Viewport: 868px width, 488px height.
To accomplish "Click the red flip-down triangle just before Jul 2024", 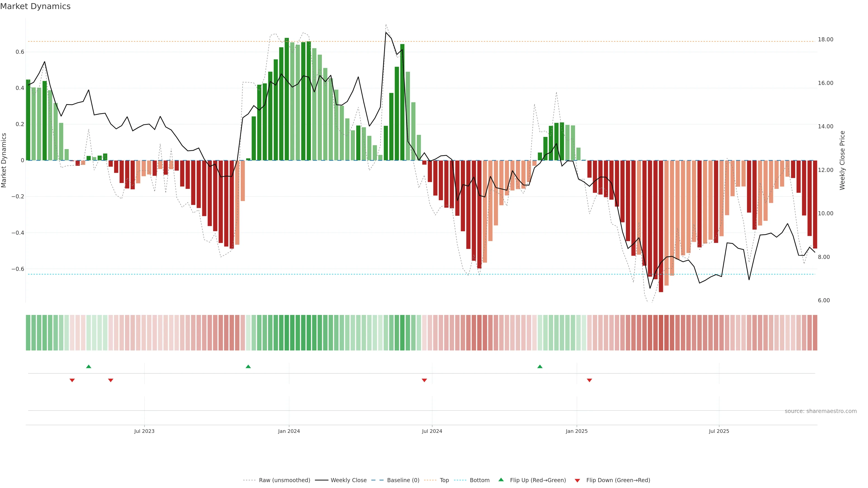I will [424, 380].
